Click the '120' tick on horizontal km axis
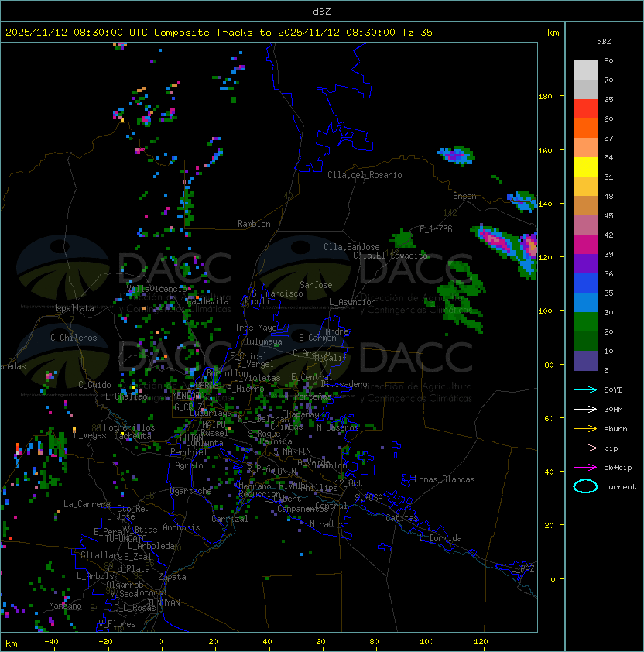The width and height of the screenshot is (644, 652). (481, 642)
